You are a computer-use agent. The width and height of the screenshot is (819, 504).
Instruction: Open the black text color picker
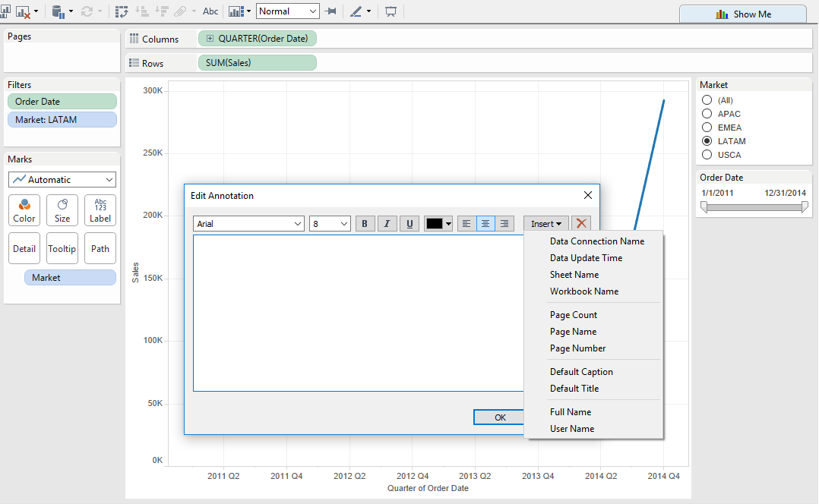pyautogui.click(x=438, y=224)
